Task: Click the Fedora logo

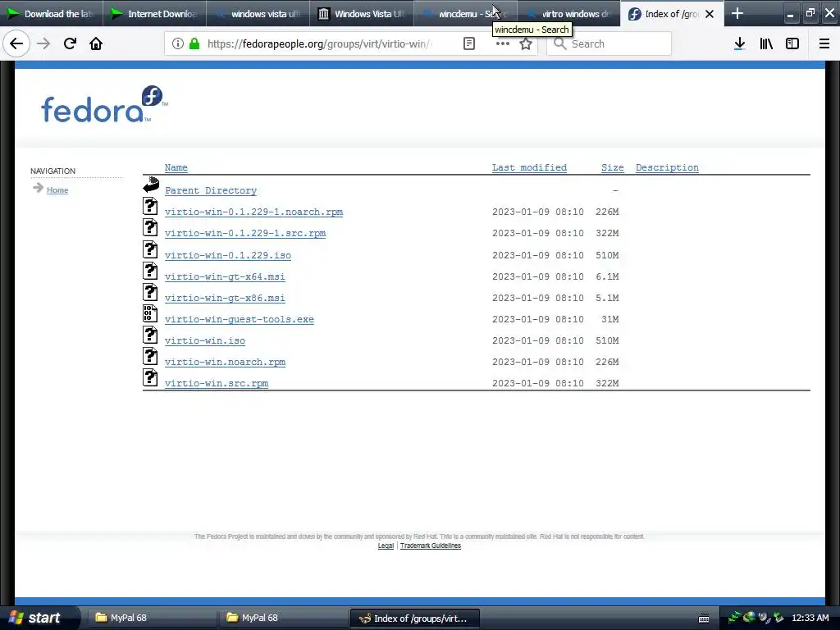Action: point(104,104)
